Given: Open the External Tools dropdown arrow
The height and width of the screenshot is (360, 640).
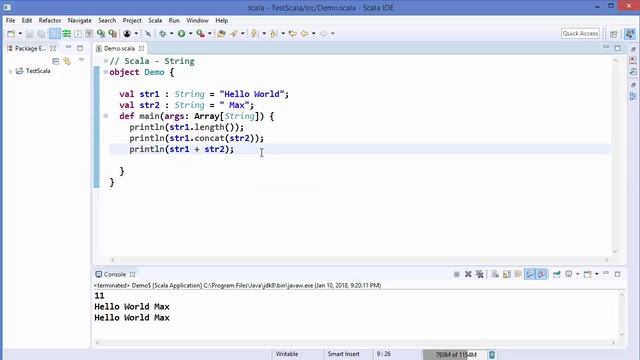Looking at the screenshot, I should coord(210,34).
